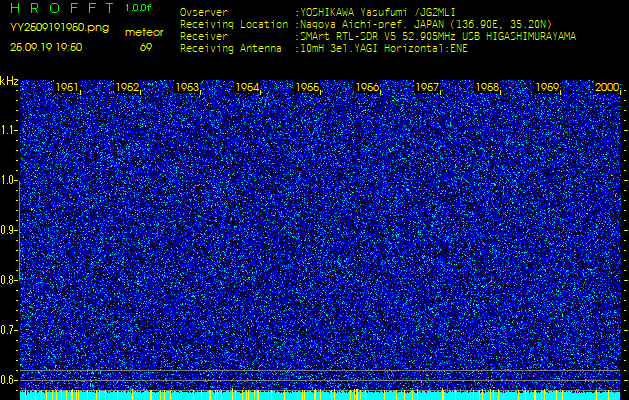
Task: Click the Receiving Antenna label
Action: (231, 49)
